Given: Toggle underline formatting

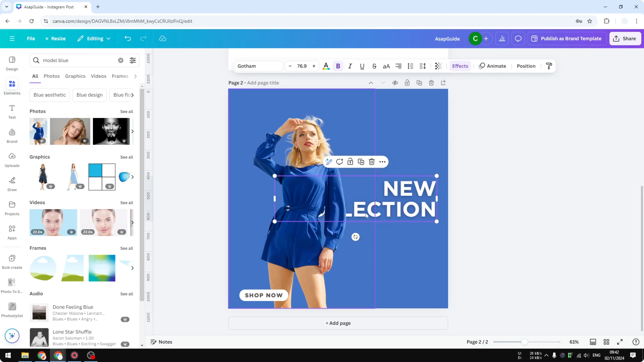Looking at the screenshot, I should tap(362, 66).
